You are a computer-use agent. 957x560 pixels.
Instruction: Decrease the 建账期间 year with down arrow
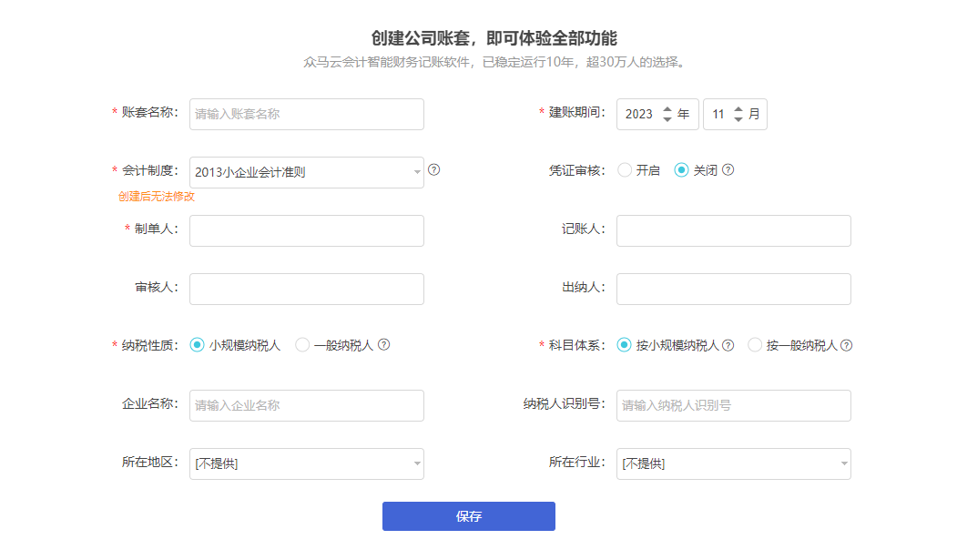(x=667, y=119)
